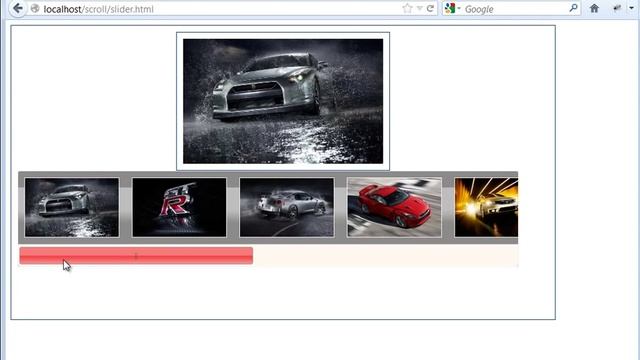This screenshot has width=640, height=360.
Task: Open the Google search engine selector
Action: [x=452, y=9]
